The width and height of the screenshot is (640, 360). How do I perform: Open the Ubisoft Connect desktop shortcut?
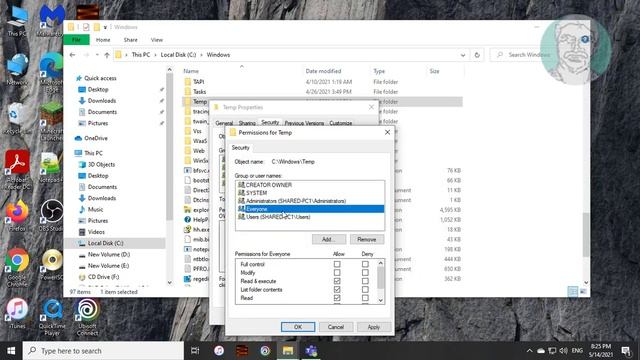87,317
